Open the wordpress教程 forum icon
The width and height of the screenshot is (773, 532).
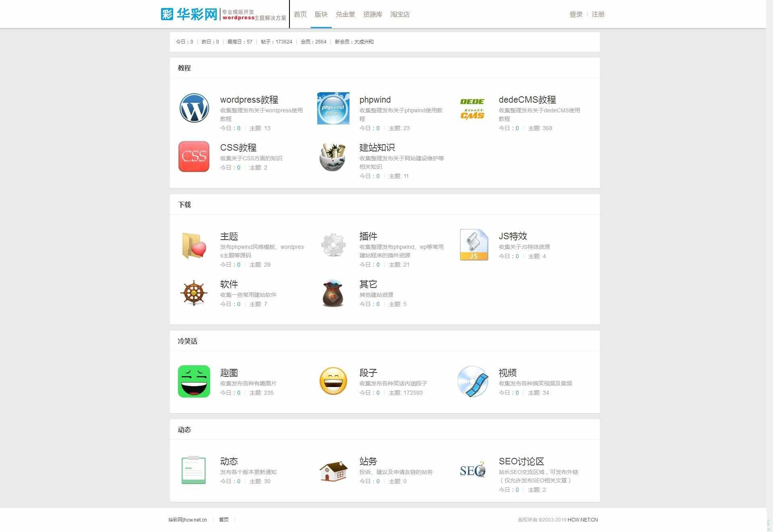coord(194,108)
